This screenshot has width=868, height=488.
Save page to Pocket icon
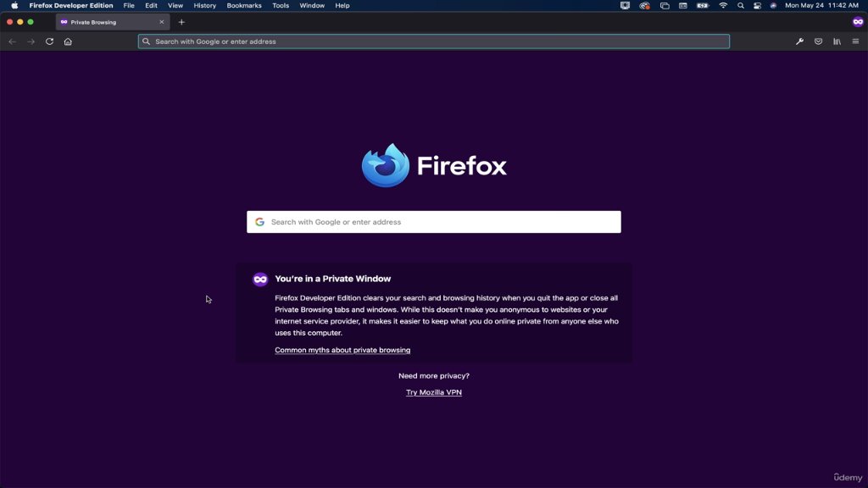818,42
